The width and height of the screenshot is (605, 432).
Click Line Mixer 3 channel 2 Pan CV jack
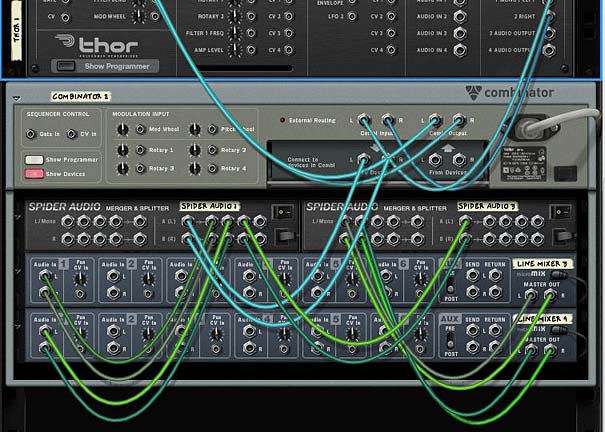(149, 295)
